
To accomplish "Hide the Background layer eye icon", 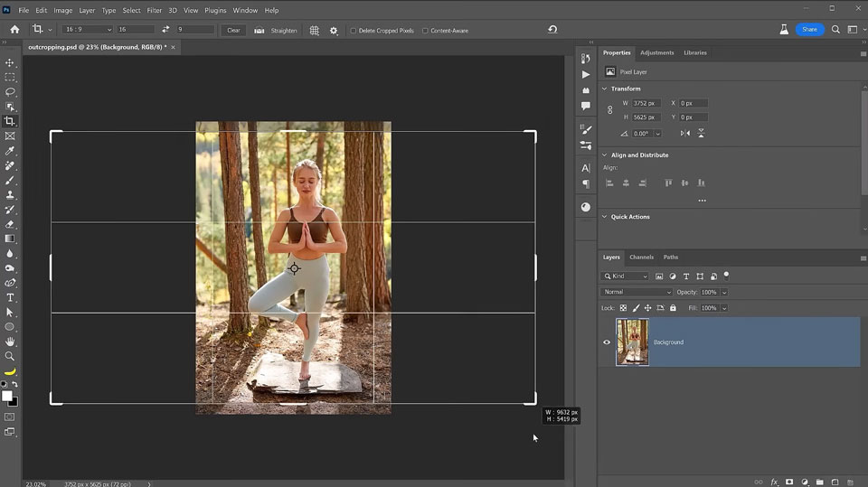I will 607,342.
